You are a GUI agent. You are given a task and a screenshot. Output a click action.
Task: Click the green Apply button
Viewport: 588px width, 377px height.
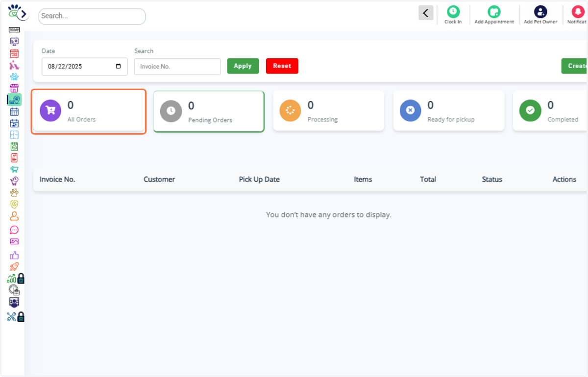(x=243, y=66)
